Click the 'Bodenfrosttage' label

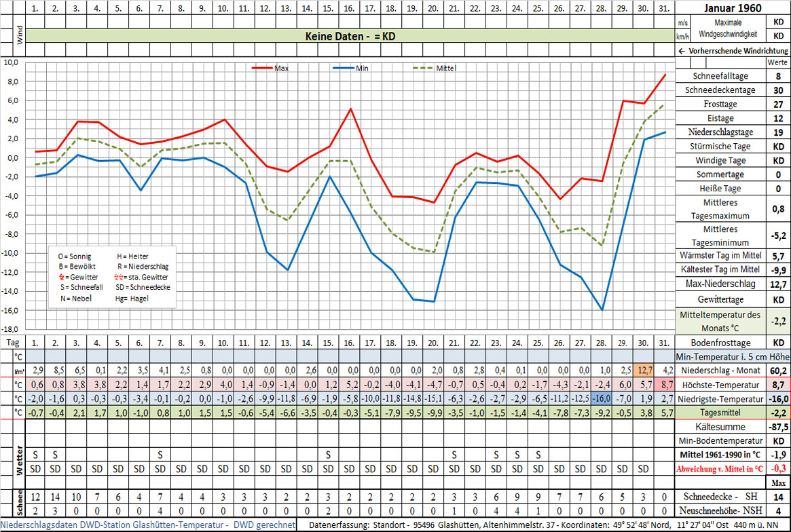(x=720, y=343)
